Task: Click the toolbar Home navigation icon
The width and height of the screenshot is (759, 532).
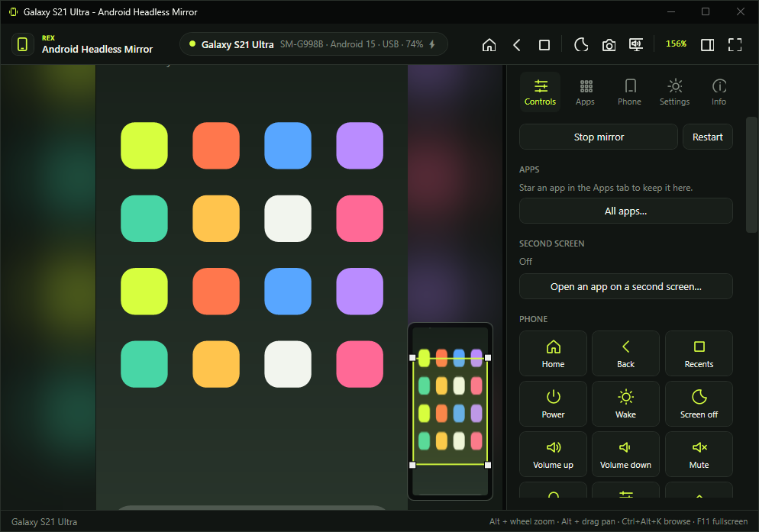Action: (x=489, y=44)
